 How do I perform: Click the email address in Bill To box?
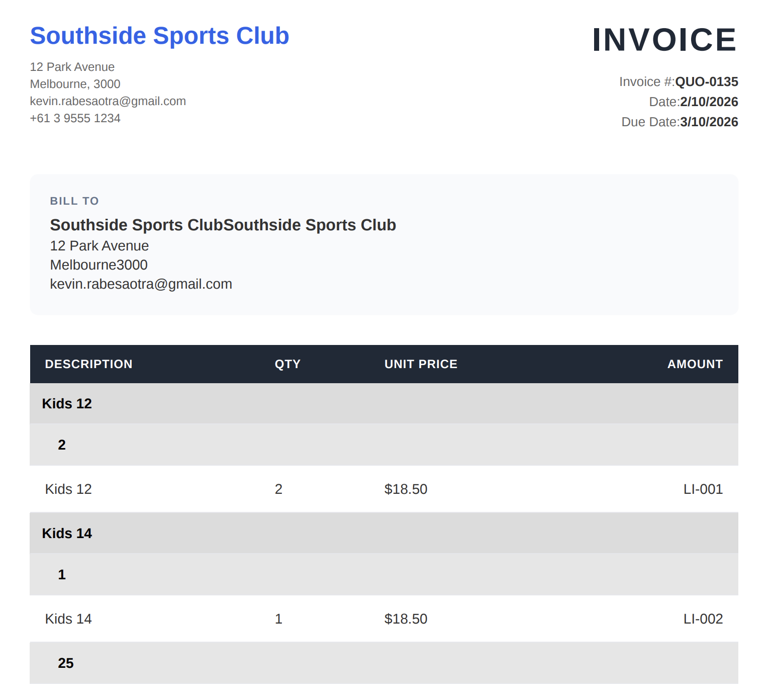141,284
